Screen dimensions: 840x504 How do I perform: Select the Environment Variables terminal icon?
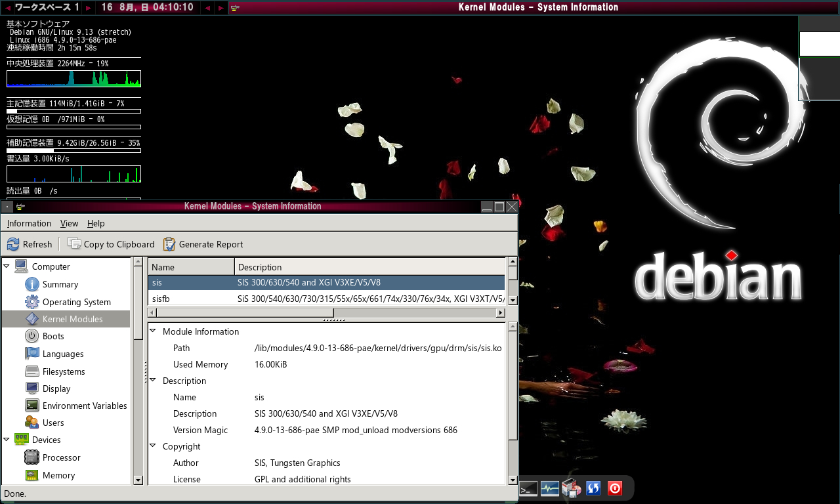(x=32, y=406)
